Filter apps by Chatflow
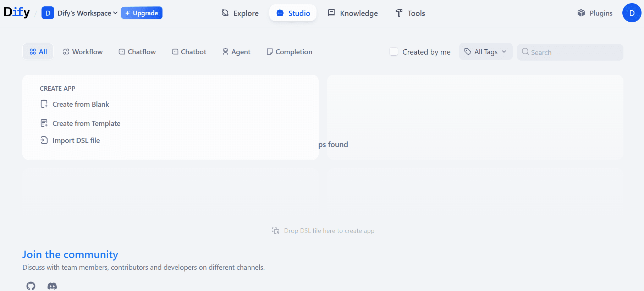Screen dimensions: 644x291 137,52
